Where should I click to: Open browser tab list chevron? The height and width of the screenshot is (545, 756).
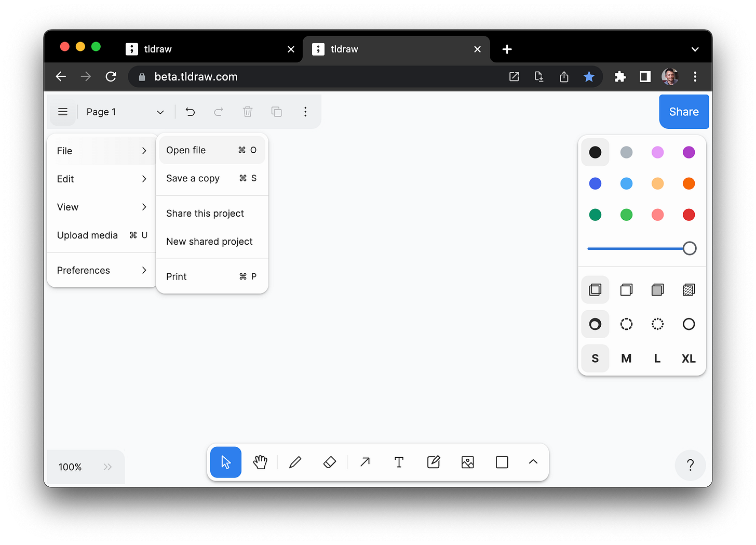tap(695, 49)
